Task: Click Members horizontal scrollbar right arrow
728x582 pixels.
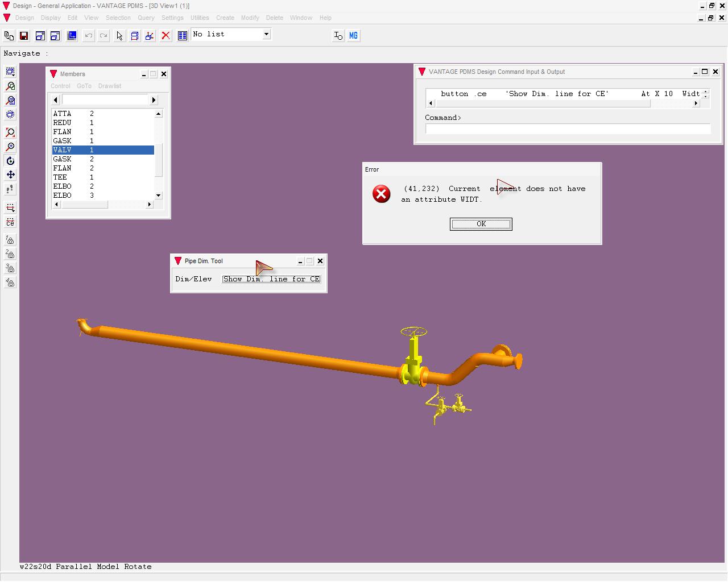Action: click(150, 205)
